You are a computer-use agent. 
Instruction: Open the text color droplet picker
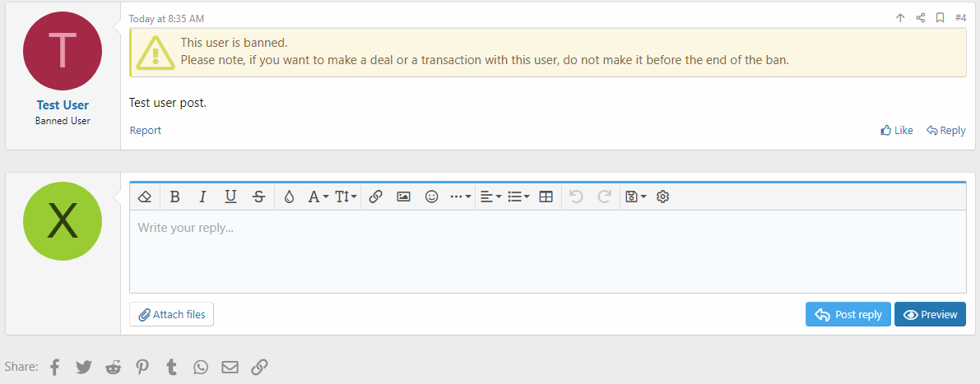point(289,197)
